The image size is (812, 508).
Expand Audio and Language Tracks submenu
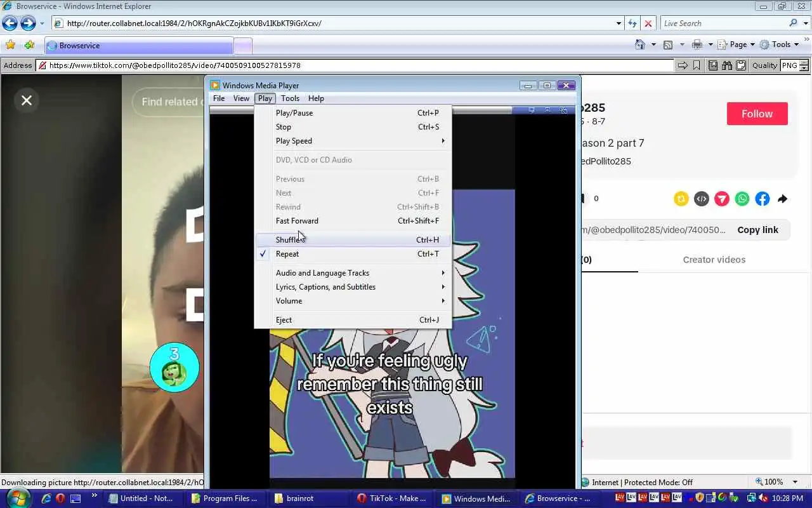pyautogui.click(x=353, y=273)
